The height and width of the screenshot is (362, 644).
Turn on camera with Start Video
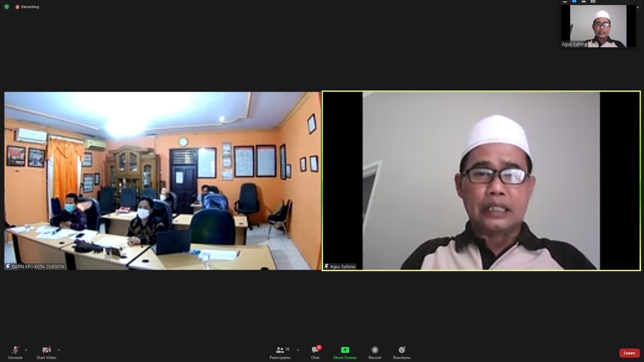point(46,352)
